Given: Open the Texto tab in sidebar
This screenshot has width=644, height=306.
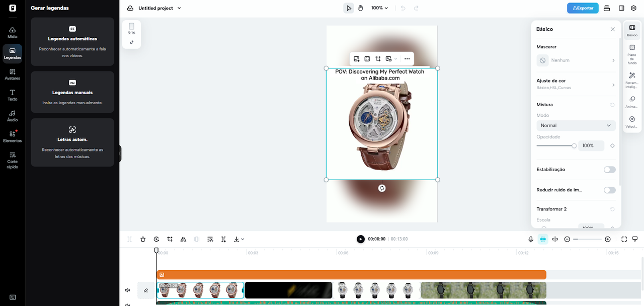Looking at the screenshot, I should (x=12, y=95).
